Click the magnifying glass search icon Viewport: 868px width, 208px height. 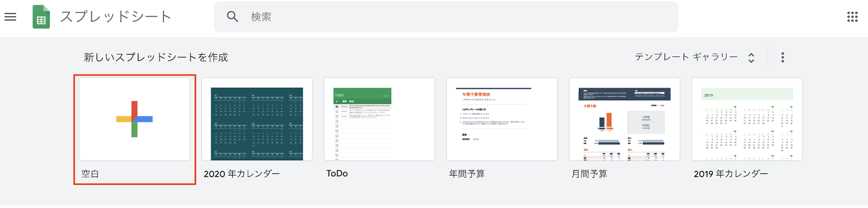(233, 17)
